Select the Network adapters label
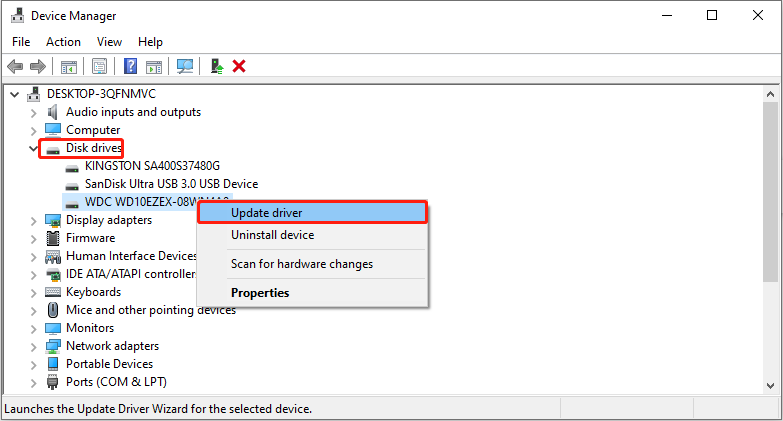Screen dimensions: 783x421 click(x=112, y=346)
